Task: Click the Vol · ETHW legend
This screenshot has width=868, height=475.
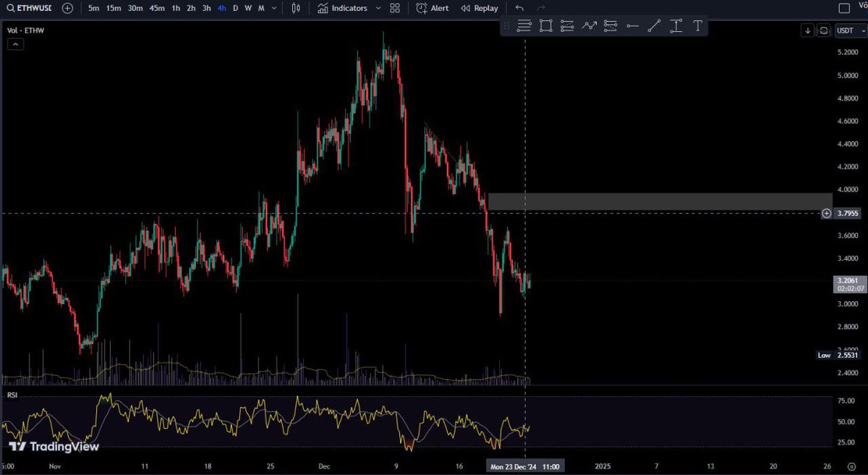Action: [24, 32]
